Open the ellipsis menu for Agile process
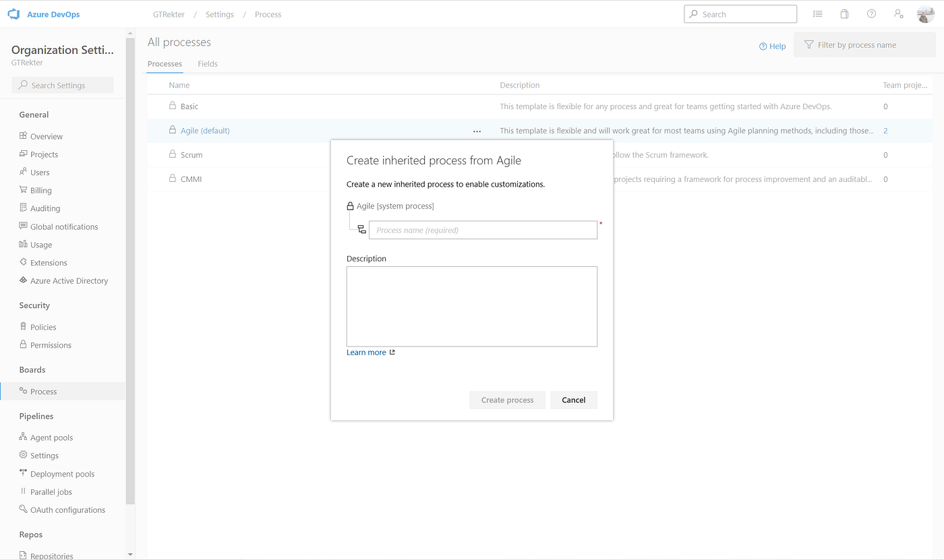Screen dimensions: 944x560 (x=477, y=131)
